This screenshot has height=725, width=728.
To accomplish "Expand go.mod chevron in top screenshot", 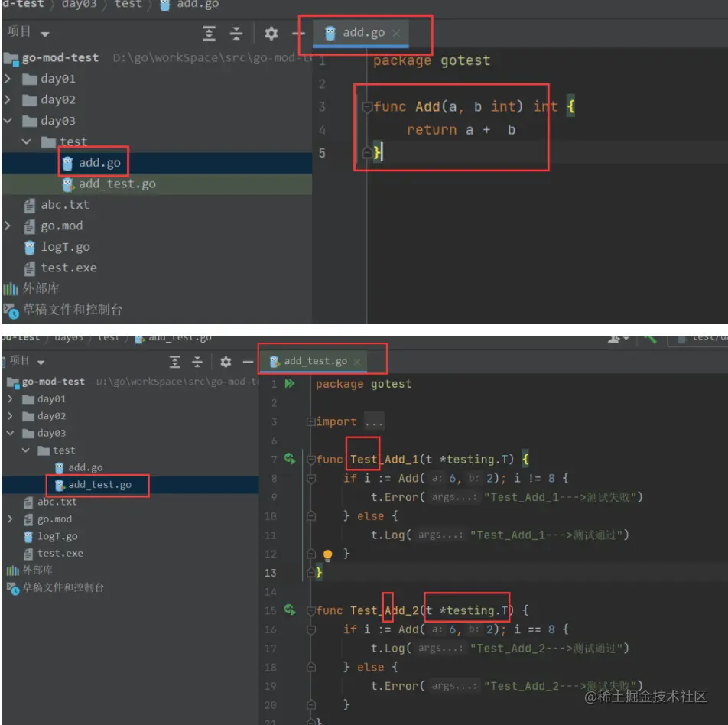I will (8, 226).
